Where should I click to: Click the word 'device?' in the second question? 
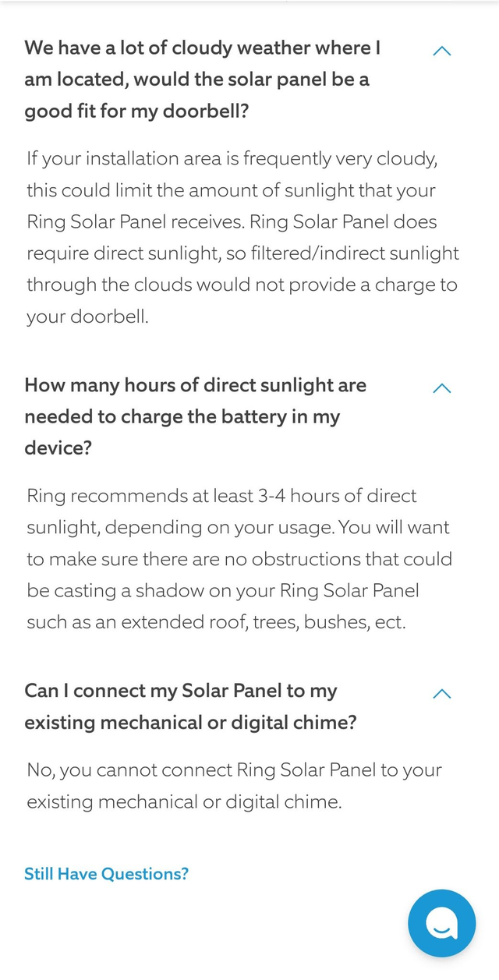[58, 448]
